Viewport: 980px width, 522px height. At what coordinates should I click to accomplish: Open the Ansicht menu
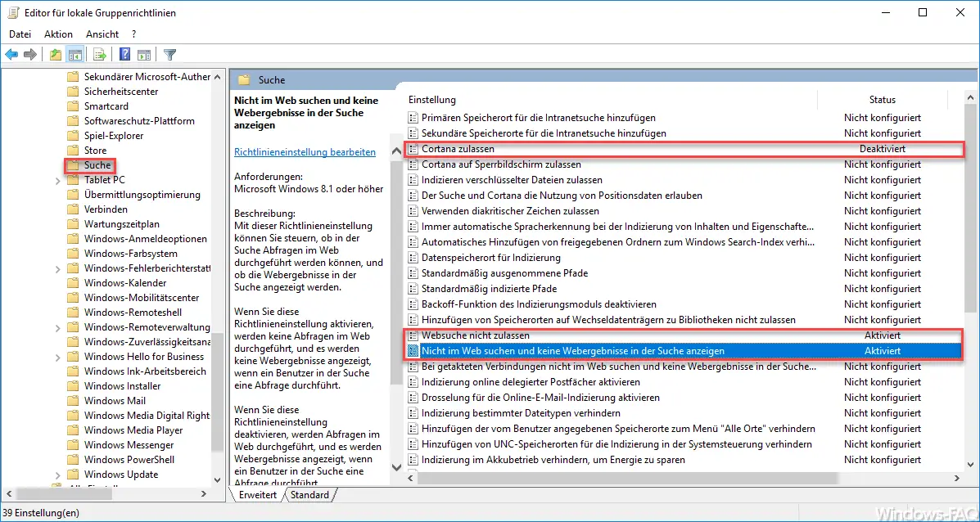pyautogui.click(x=102, y=34)
